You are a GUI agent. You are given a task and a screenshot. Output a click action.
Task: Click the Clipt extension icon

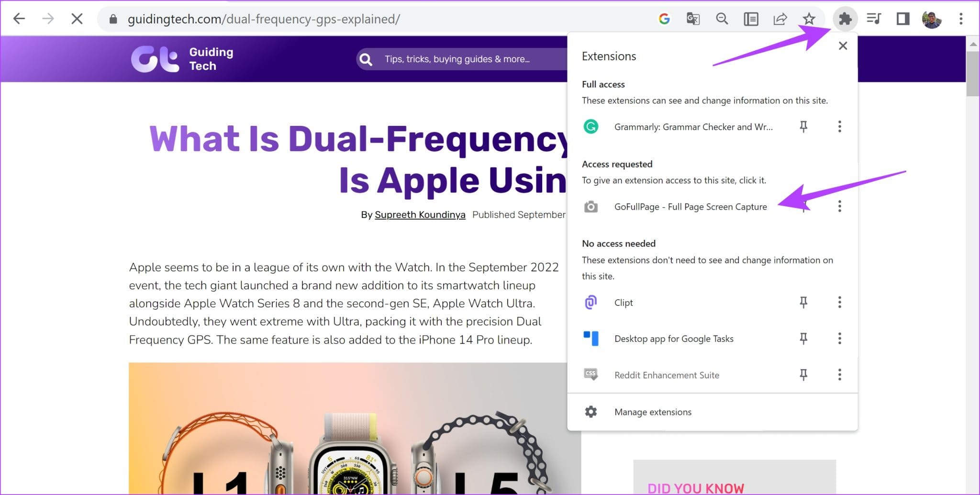[591, 303]
